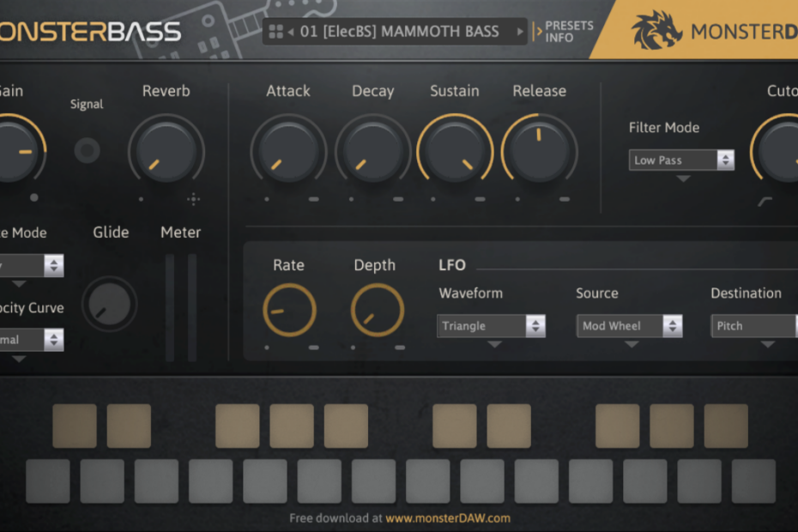Click the small dot below the Decay knob
The image size is (798, 532).
[351, 199]
